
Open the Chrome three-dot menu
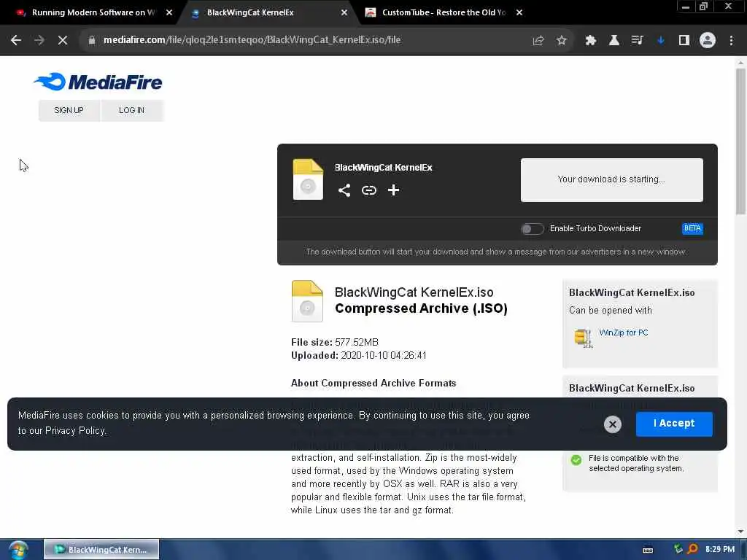pyautogui.click(x=731, y=41)
